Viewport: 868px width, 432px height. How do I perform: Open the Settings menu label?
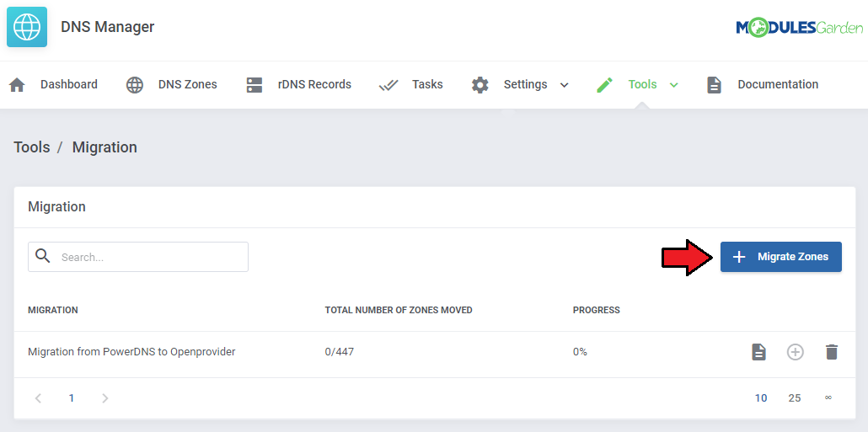pos(525,84)
